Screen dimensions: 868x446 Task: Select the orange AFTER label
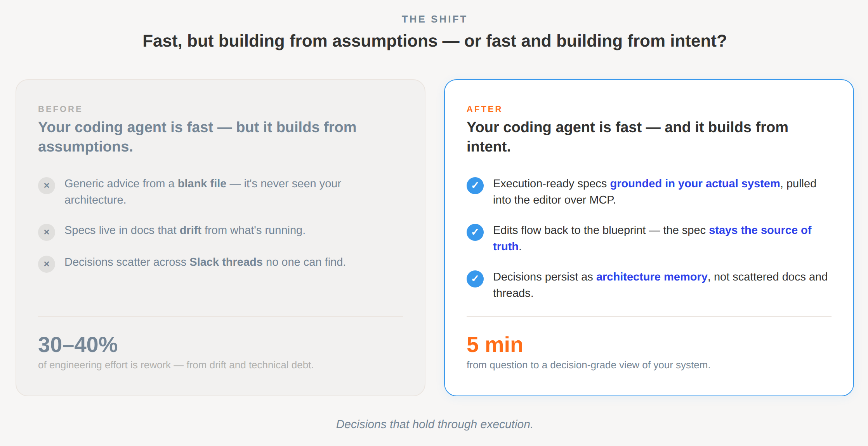tap(484, 109)
